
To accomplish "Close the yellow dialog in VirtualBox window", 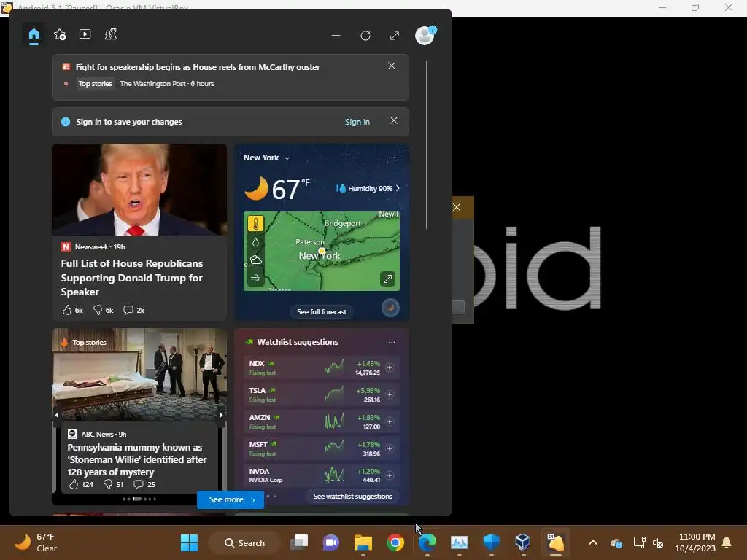I will pos(457,207).
